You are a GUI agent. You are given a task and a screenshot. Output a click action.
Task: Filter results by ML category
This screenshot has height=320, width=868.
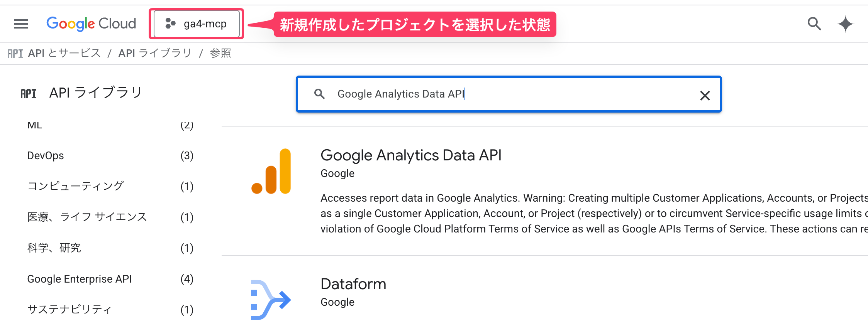34,125
